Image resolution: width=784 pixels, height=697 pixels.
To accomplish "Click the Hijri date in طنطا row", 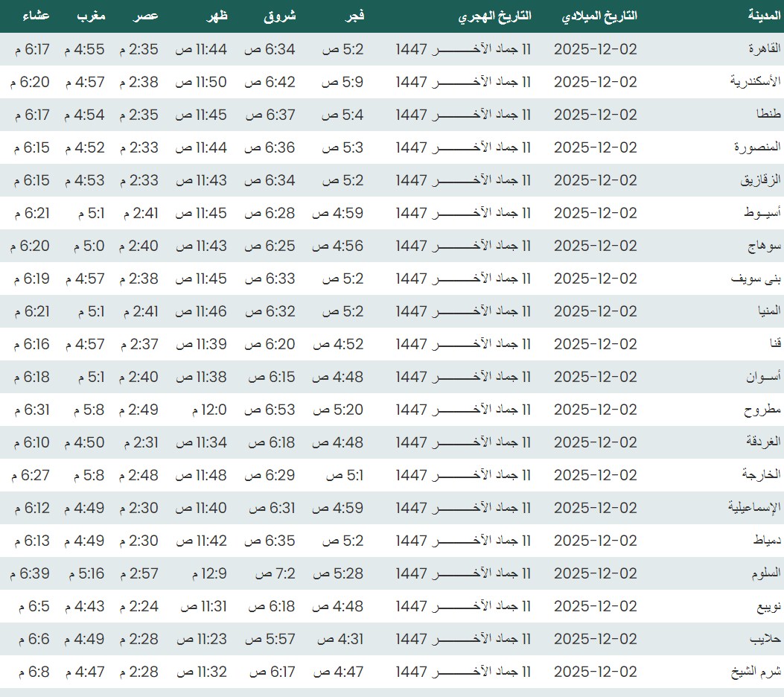I will pos(463,115).
